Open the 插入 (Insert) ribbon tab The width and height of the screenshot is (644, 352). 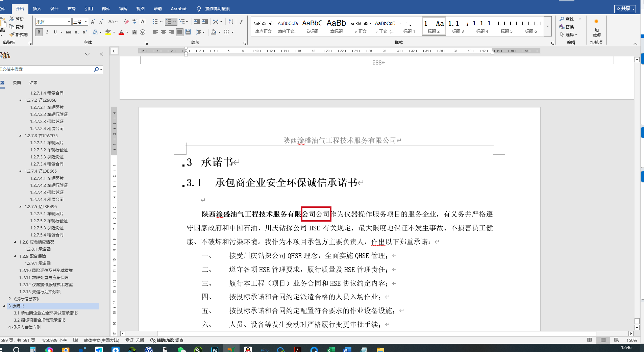pyautogui.click(x=37, y=8)
